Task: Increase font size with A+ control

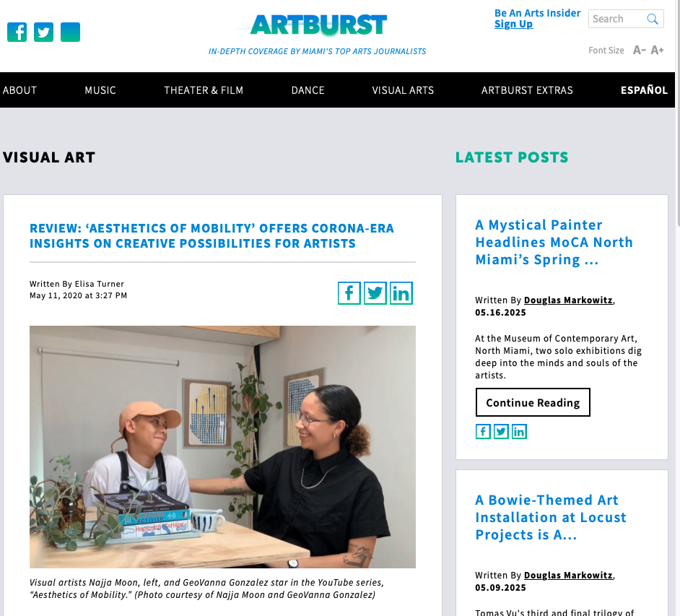Action: click(x=657, y=51)
